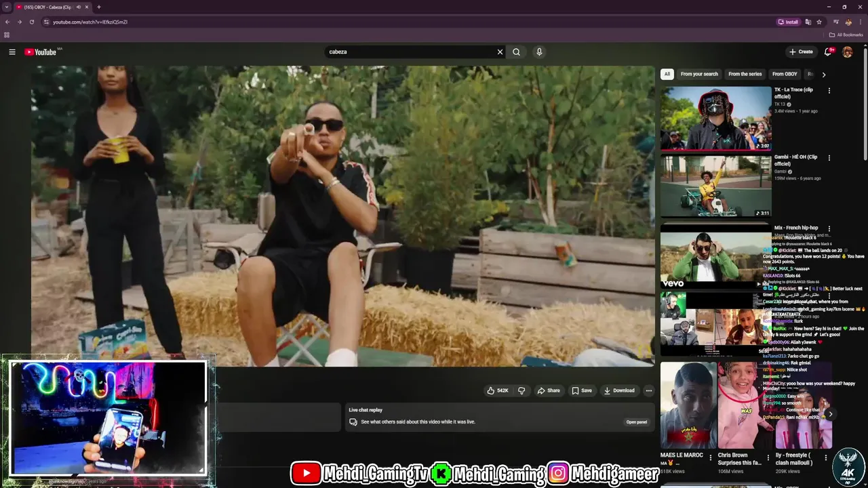Open options menu for TK - La Trace
This screenshot has height=488, width=868.
click(829, 90)
